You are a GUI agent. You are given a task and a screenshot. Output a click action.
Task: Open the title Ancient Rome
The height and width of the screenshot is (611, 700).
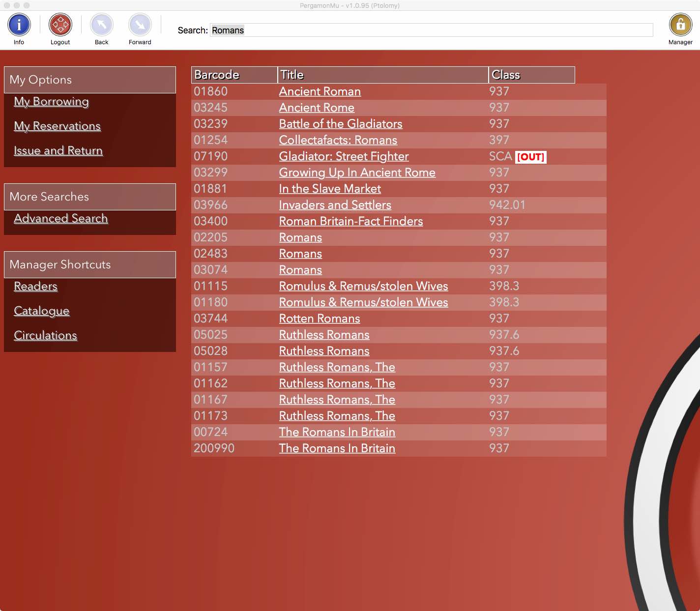(317, 108)
